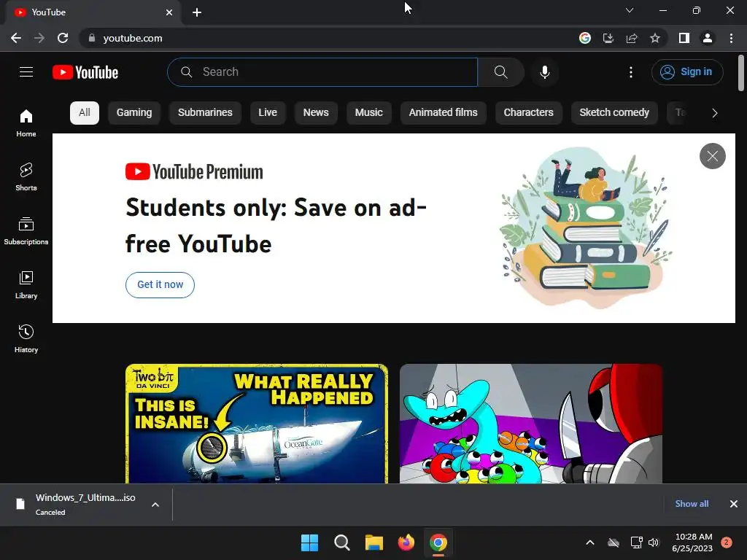Expand Windows_7_Ultima iso download options

tap(155, 505)
